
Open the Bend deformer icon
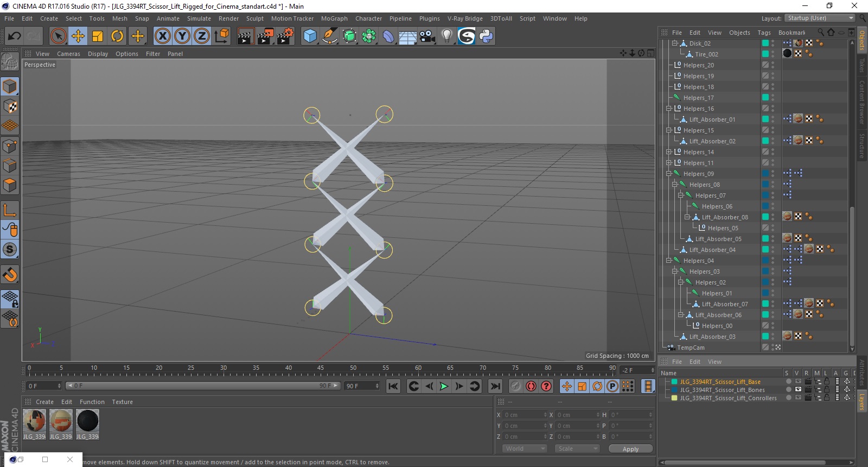click(388, 36)
